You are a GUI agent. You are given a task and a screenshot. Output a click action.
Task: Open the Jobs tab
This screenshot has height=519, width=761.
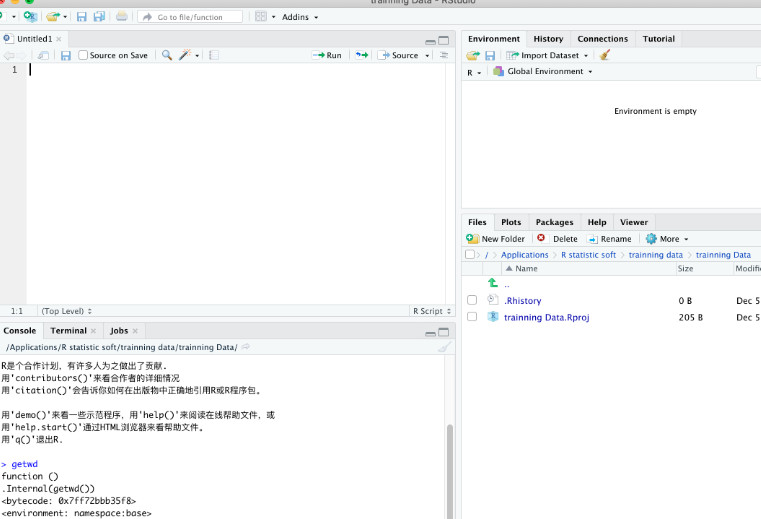coord(123,331)
